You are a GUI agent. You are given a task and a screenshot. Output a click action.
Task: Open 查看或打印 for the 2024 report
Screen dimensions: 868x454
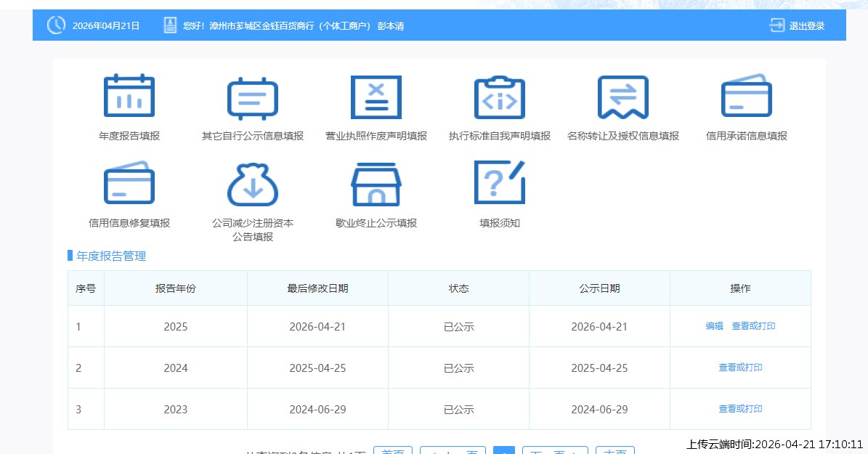(x=740, y=368)
